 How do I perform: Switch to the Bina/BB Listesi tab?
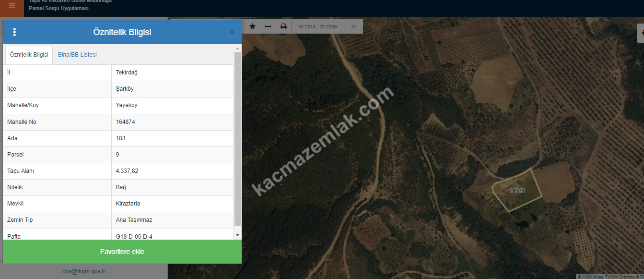pos(77,55)
